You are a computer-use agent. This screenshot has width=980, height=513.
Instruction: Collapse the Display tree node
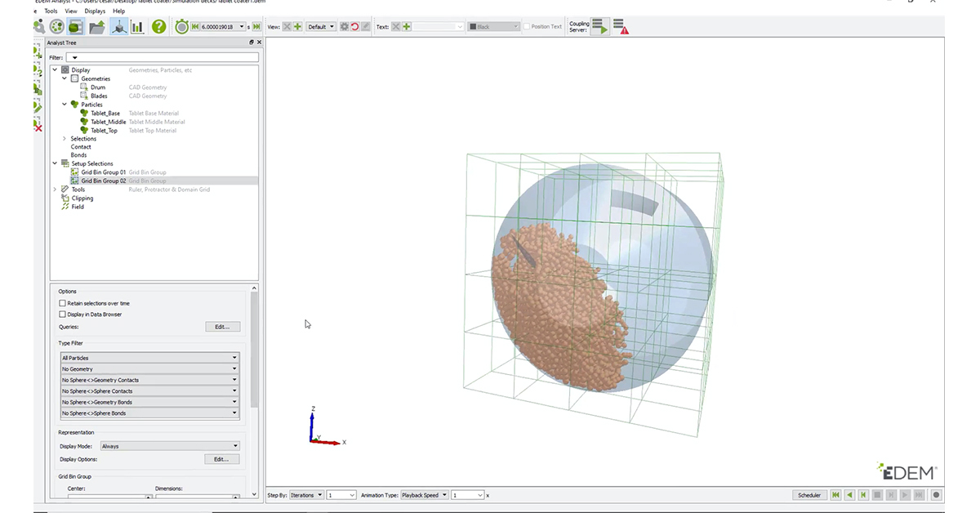pos(55,70)
